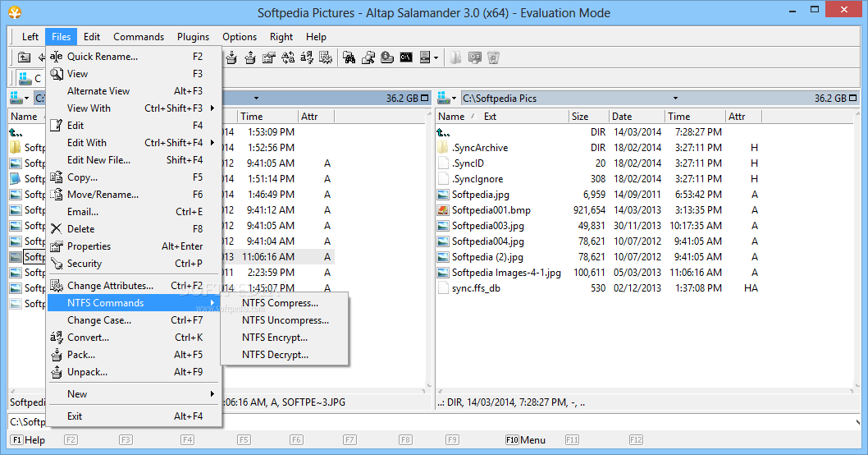Select Softpedia Images-4-1.jpg file
This screenshot has height=455, width=868.
tap(506, 273)
